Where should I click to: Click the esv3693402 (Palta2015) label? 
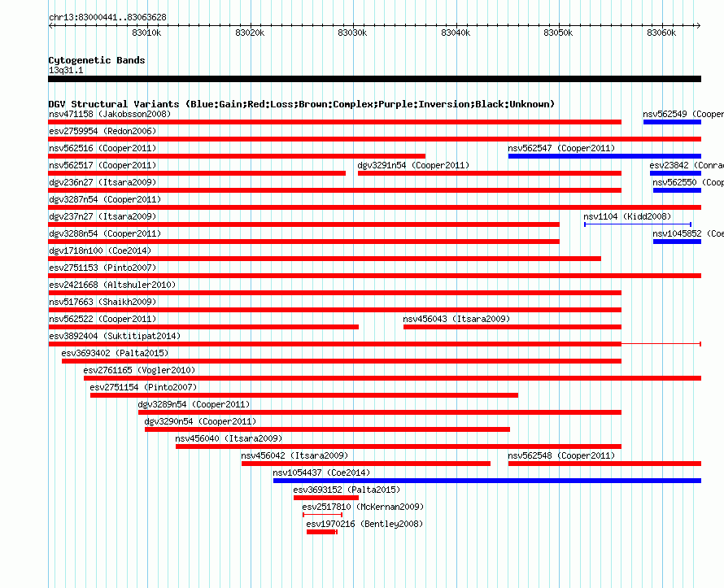(x=115, y=353)
